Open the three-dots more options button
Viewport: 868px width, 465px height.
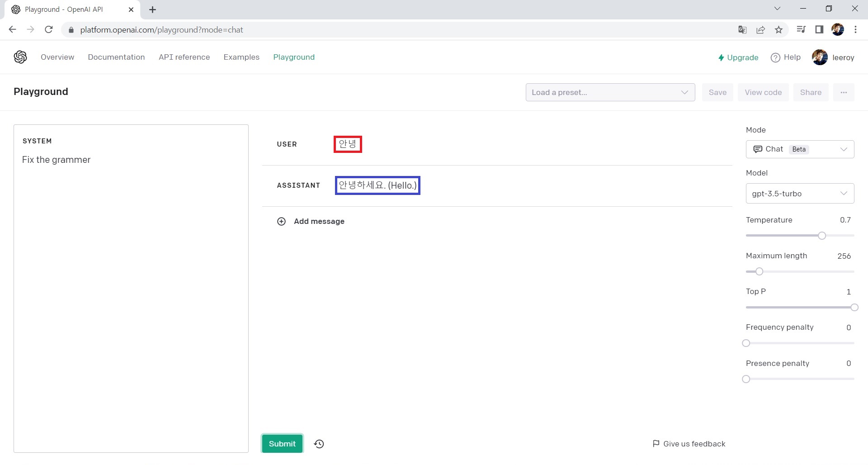coord(844,92)
